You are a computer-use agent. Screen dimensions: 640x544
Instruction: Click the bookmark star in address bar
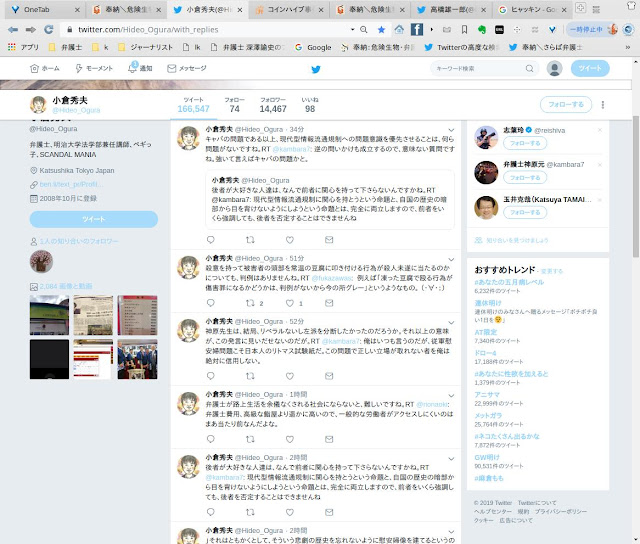tap(381, 29)
